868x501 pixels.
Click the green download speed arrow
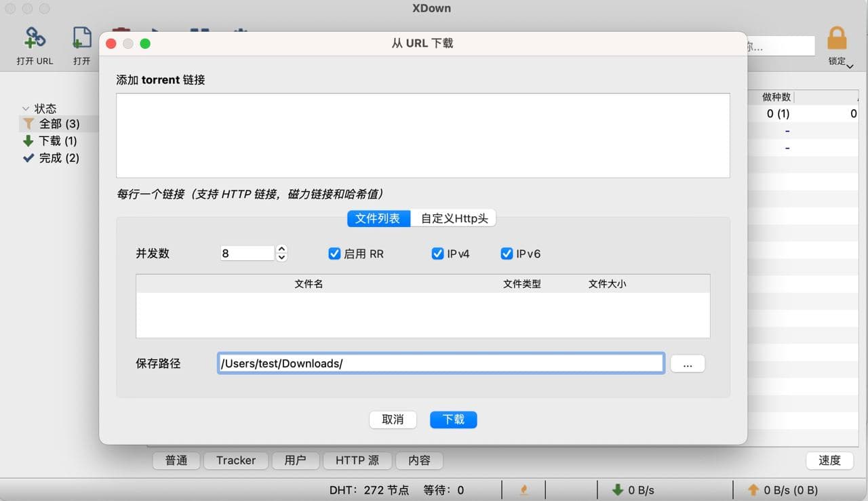click(617, 489)
